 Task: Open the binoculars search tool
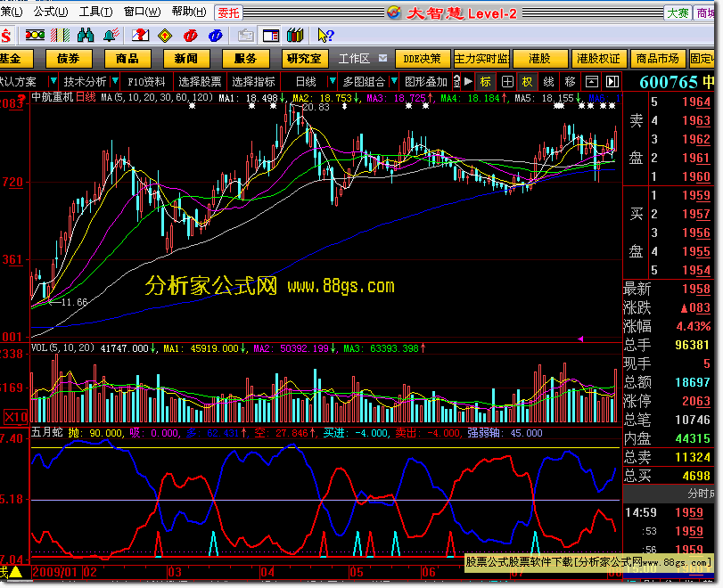click(86, 35)
